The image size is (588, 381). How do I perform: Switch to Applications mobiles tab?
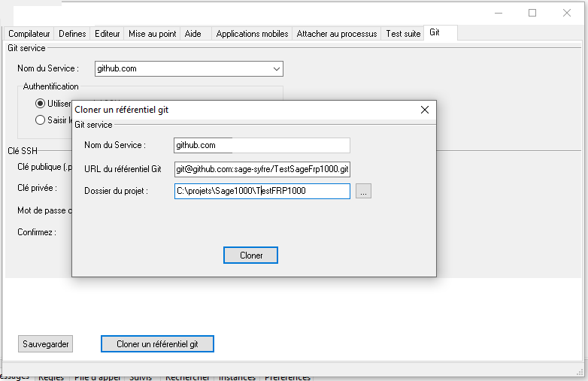pos(252,34)
